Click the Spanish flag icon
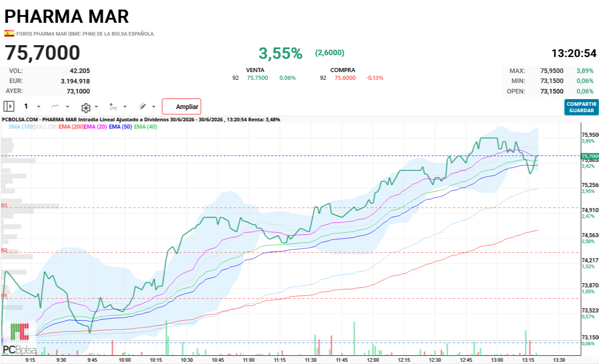Viewport: 599px width, 364px height. [x=9, y=33]
